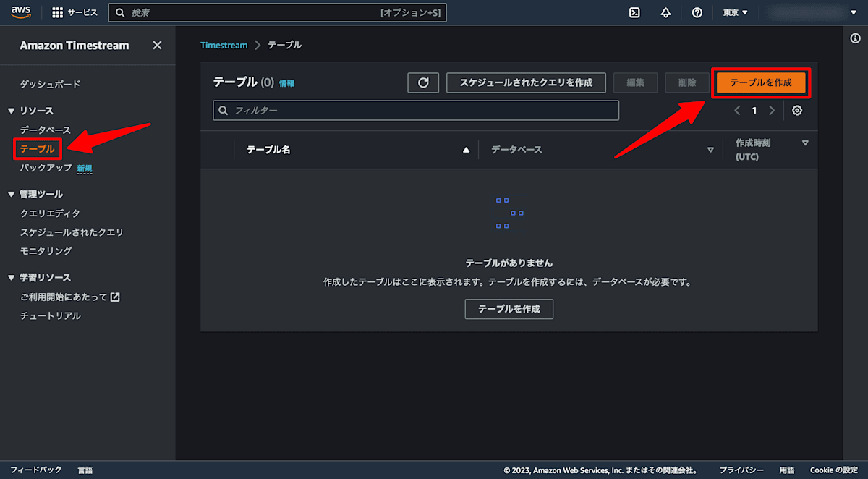The image size is (868, 479).
Task: Open table preferences gear icon
Action: 797,111
